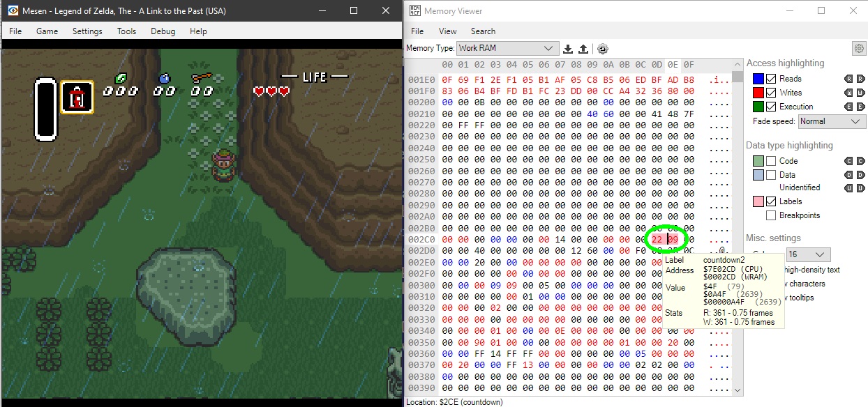The width and height of the screenshot is (868, 407).
Task: Open Mesen Settings menu
Action: [x=87, y=31]
